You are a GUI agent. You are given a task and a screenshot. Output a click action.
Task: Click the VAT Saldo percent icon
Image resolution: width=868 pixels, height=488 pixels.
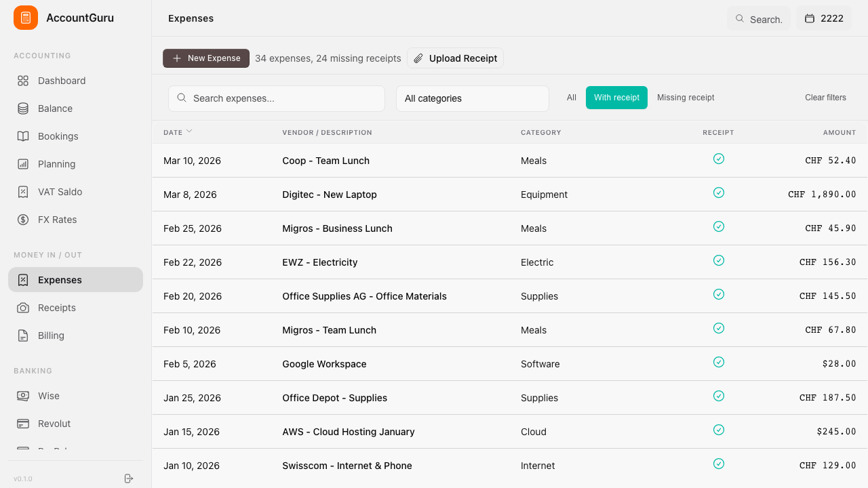(23, 192)
